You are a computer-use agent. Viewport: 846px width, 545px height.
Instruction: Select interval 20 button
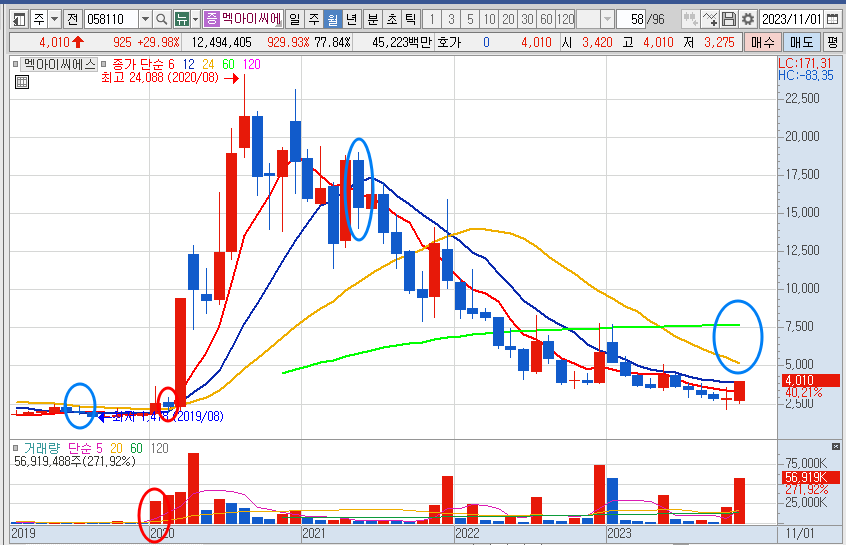point(508,20)
